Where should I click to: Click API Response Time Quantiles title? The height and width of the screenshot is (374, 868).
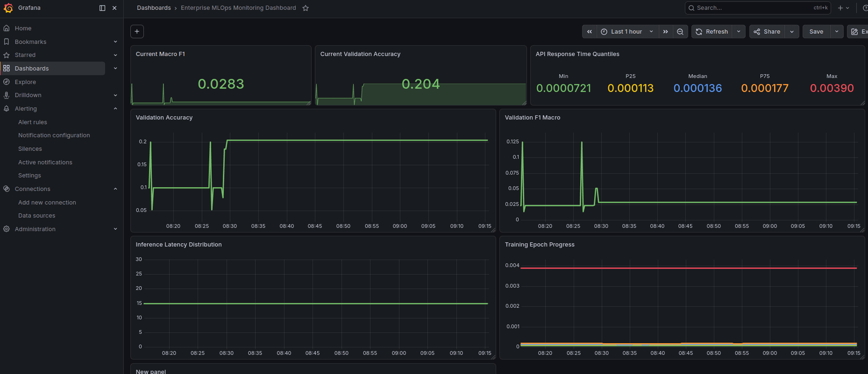click(577, 54)
